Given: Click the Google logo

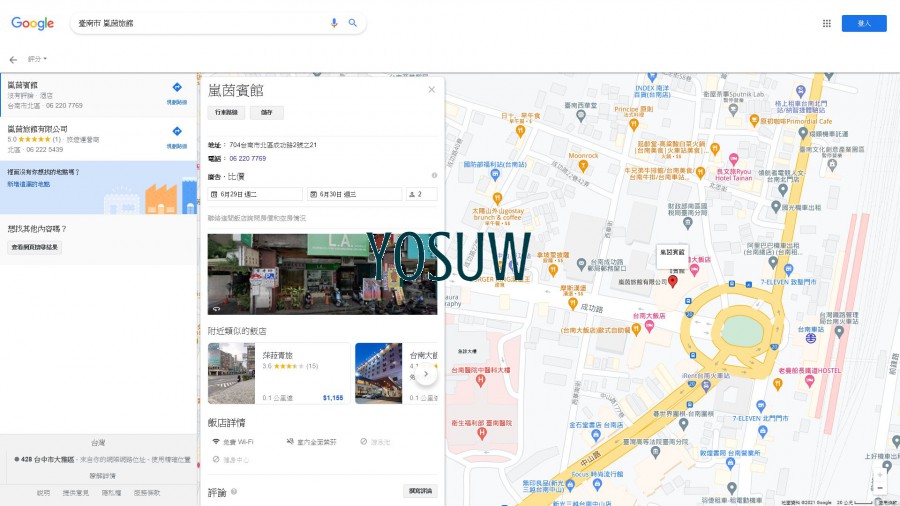Looking at the screenshot, I should coord(33,23).
